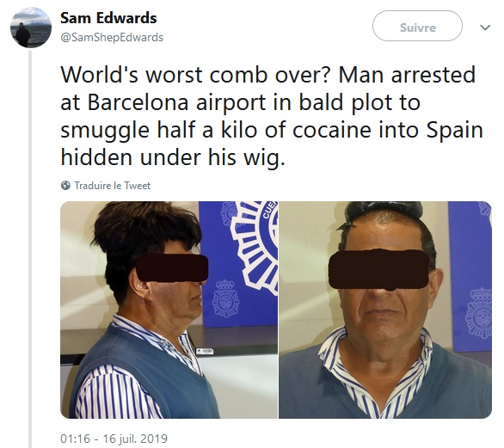This screenshot has height=448, width=504.
Task: Click the tweet text about Barcelona airport
Action: pos(272,116)
